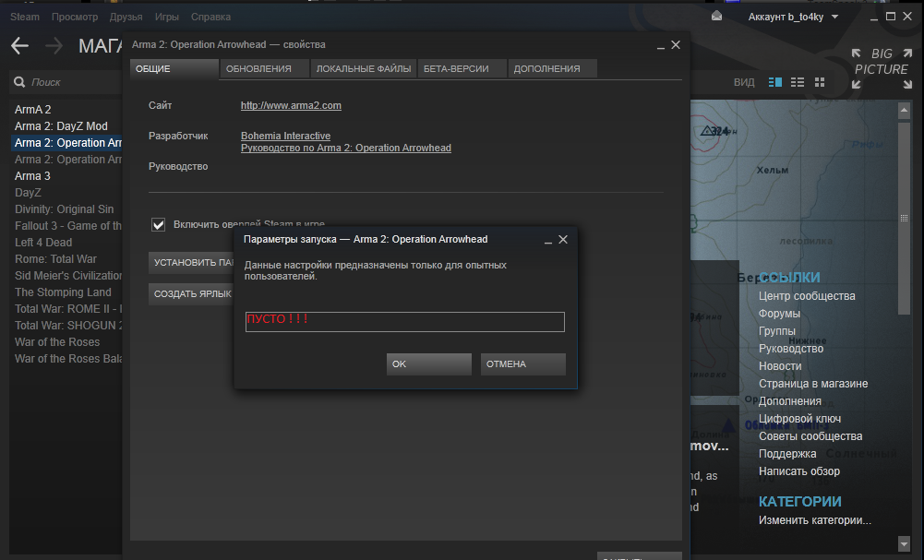924x560 pixels.
Task: Open the Центр сообщества link
Action: pos(807,296)
